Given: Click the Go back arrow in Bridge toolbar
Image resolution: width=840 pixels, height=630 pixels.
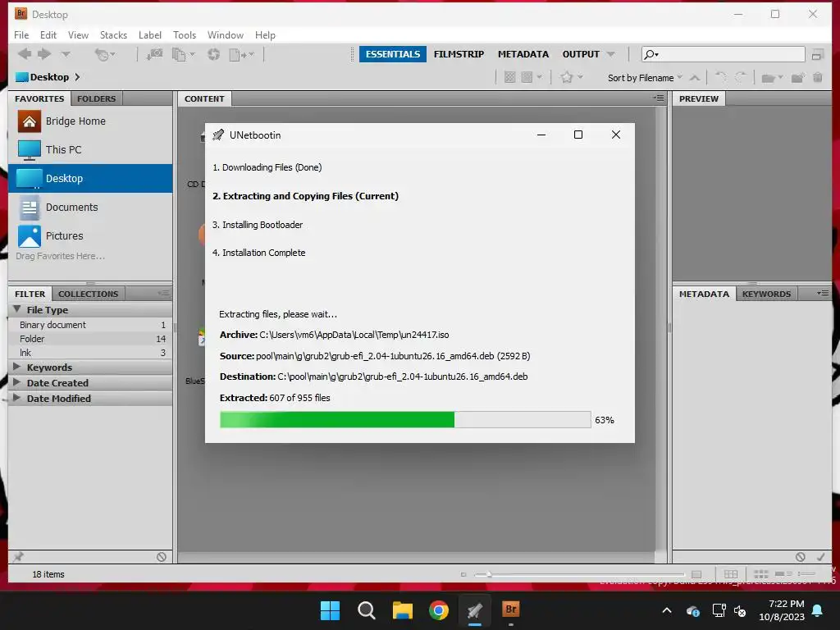Looking at the screenshot, I should [24, 53].
